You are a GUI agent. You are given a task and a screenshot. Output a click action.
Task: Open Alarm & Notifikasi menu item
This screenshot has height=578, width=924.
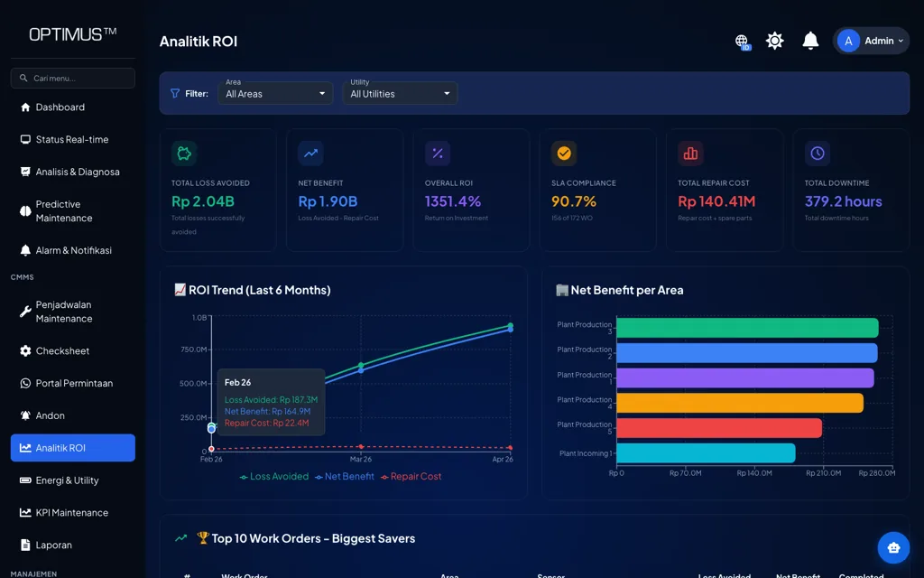[x=72, y=250]
